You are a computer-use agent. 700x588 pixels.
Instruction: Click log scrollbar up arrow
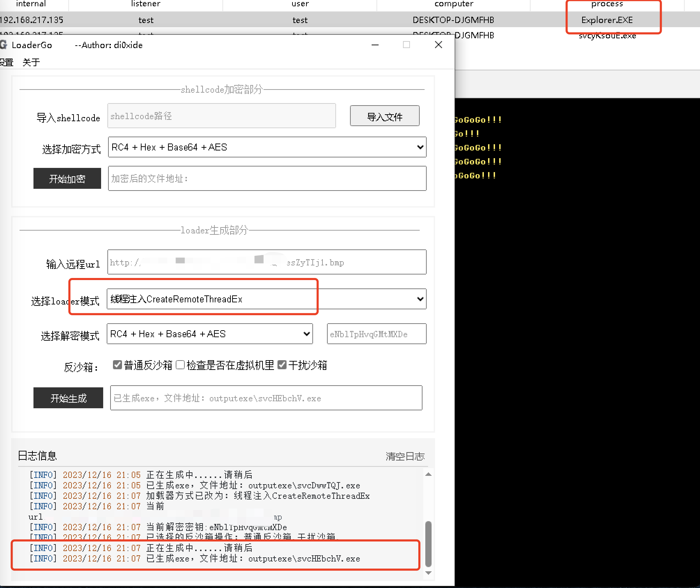tap(428, 474)
